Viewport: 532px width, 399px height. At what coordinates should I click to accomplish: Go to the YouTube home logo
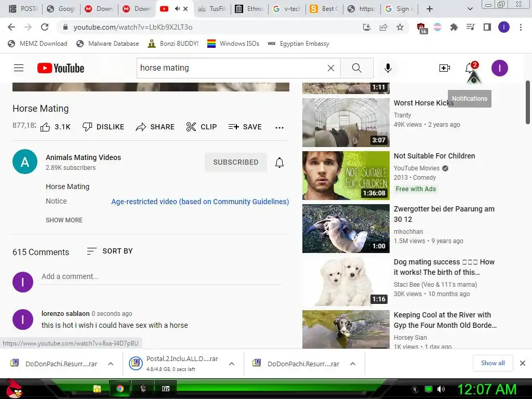click(61, 68)
